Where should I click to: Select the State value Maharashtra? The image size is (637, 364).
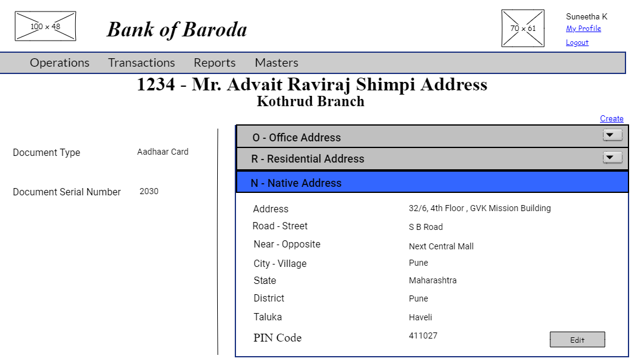(x=433, y=280)
